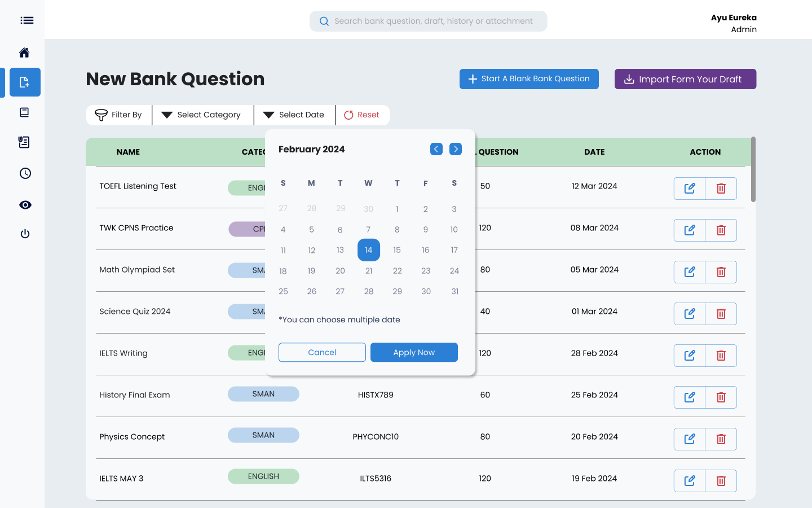Edit the Math Olympiad Set row
This screenshot has height=508, width=812.
point(690,272)
